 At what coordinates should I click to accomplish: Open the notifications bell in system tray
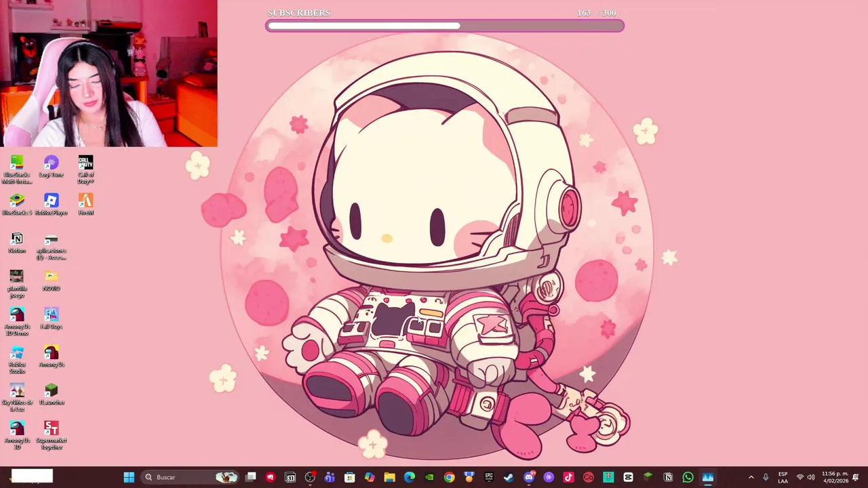pyautogui.click(x=856, y=477)
